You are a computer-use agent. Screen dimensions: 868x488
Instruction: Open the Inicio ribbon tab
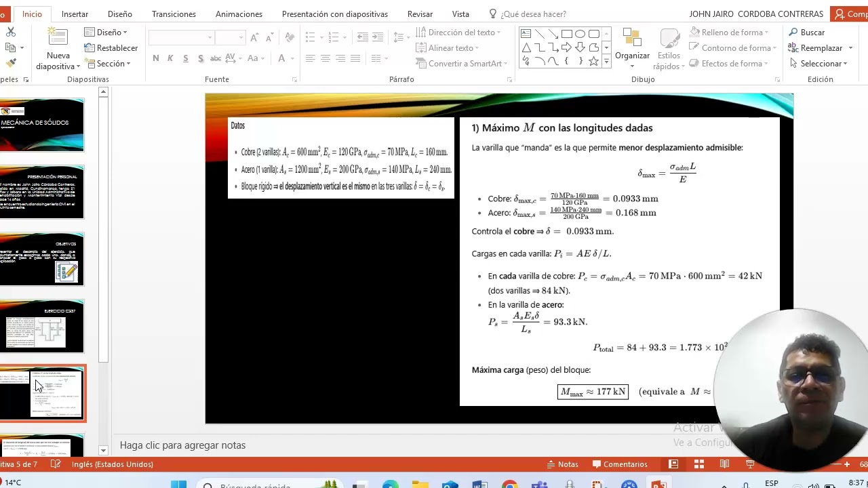pyautogui.click(x=32, y=14)
